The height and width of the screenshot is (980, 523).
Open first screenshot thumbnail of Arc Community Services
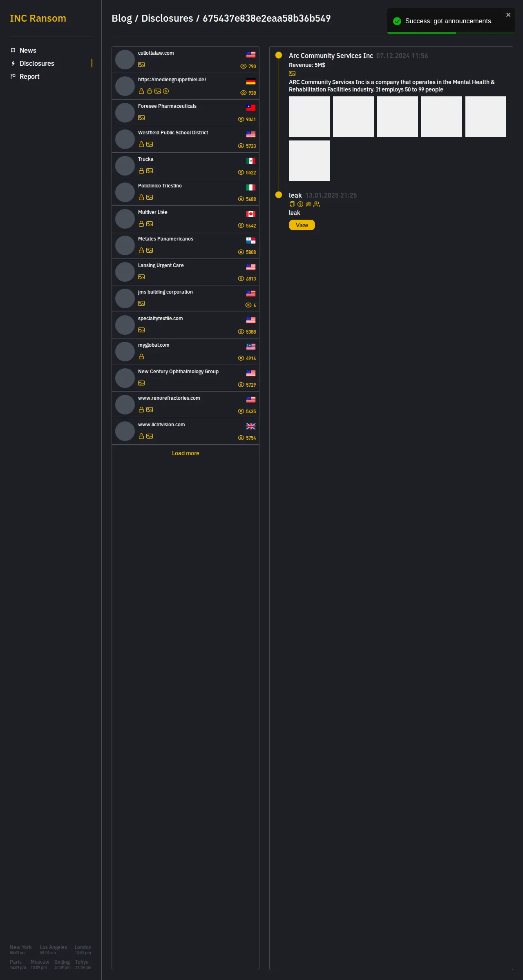click(309, 117)
